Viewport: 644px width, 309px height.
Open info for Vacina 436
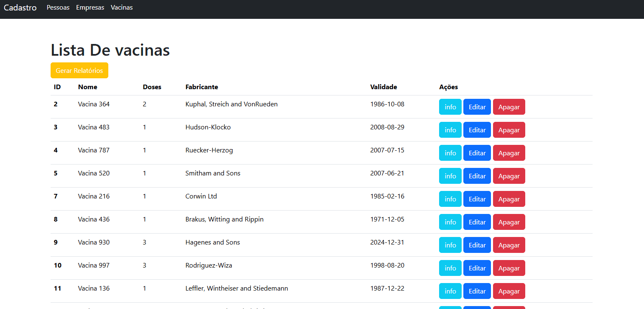pos(450,222)
